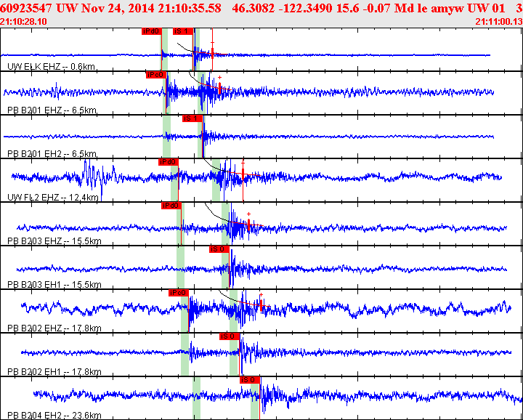
Task: Click the iPd0 pick flag on UW ELK EHZ
Action: (x=151, y=31)
